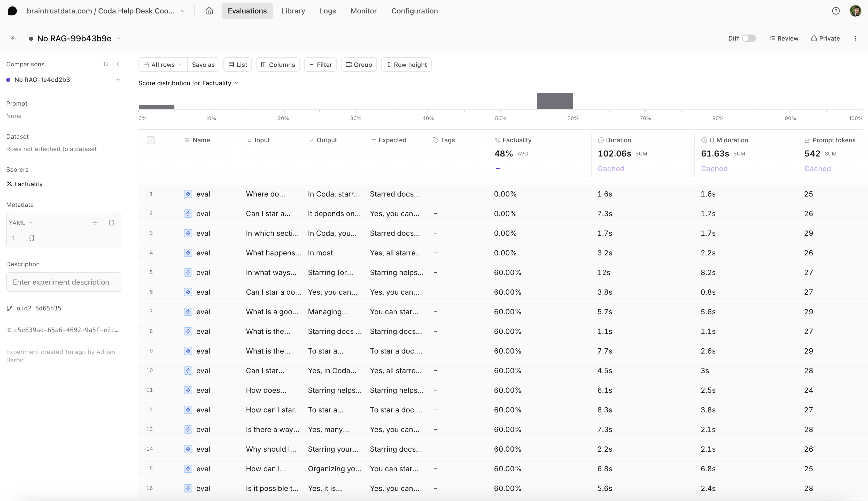Screen dimensions: 868x501
Task: Open the help question mark icon
Action: pyautogui.click(x=836, y=11)
